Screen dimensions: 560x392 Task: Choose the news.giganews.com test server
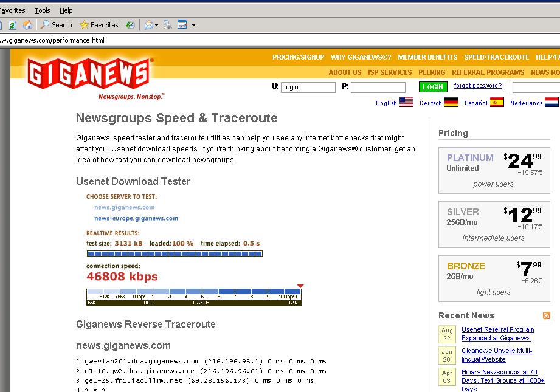tap(124, 207)
